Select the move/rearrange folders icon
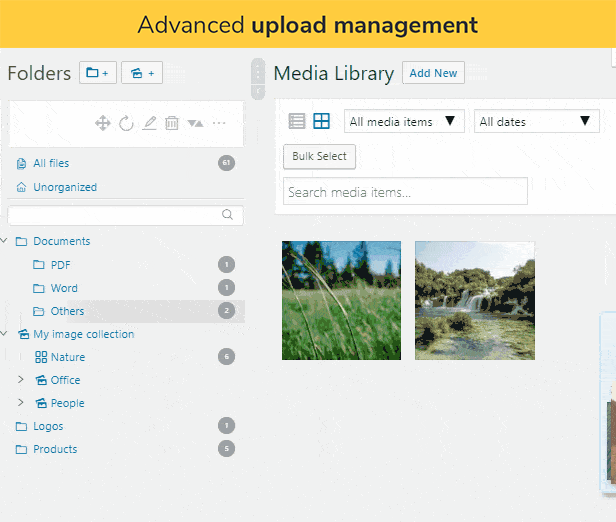Screen dimensions: 616x522 pos(102,123)
